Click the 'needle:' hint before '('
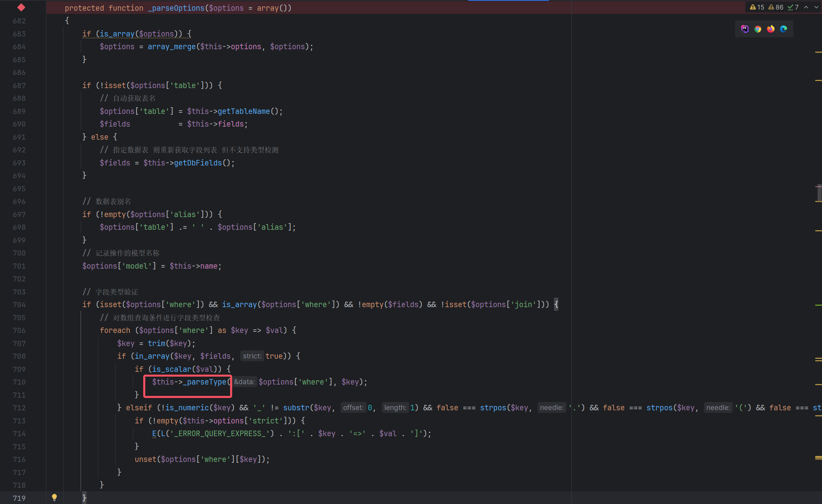The width and height of the screenshot is (822, 504). [x=718, y=408]
